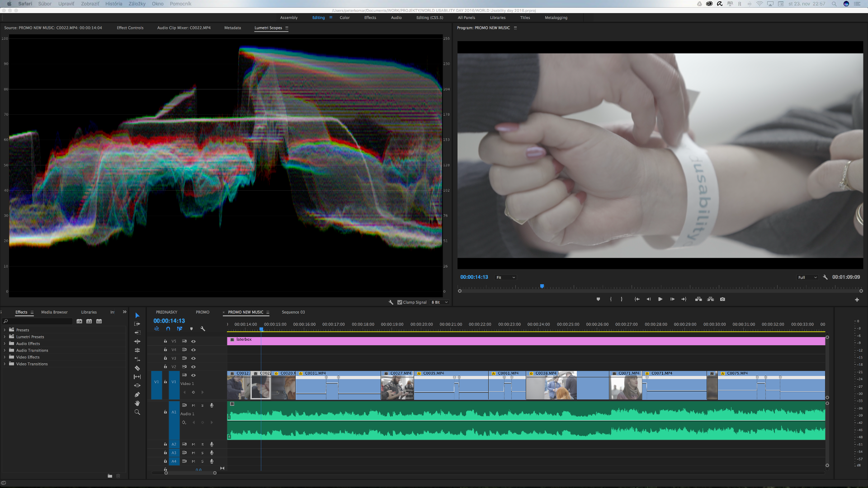
Task: Open the Okno menu
Action: coord(158,4)
